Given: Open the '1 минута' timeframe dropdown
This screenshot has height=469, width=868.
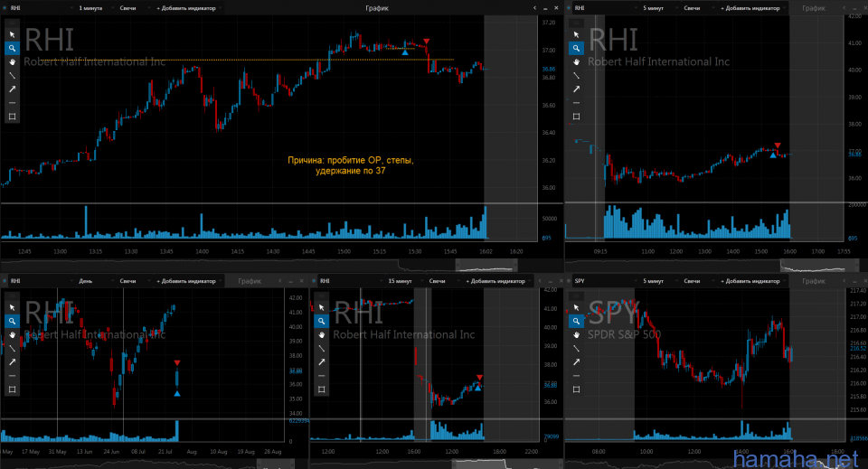Looking at the screenshot, I should tap(94, 8).
